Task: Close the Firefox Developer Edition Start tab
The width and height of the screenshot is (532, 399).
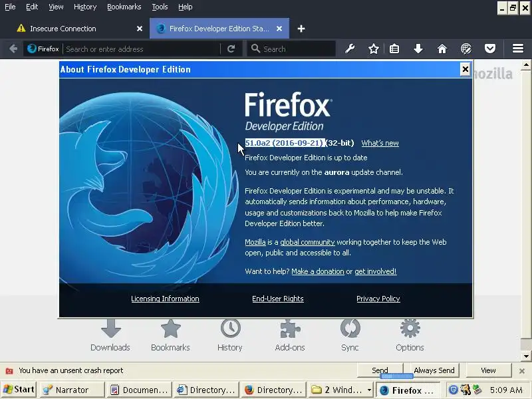Action: (x=279, y=29)
